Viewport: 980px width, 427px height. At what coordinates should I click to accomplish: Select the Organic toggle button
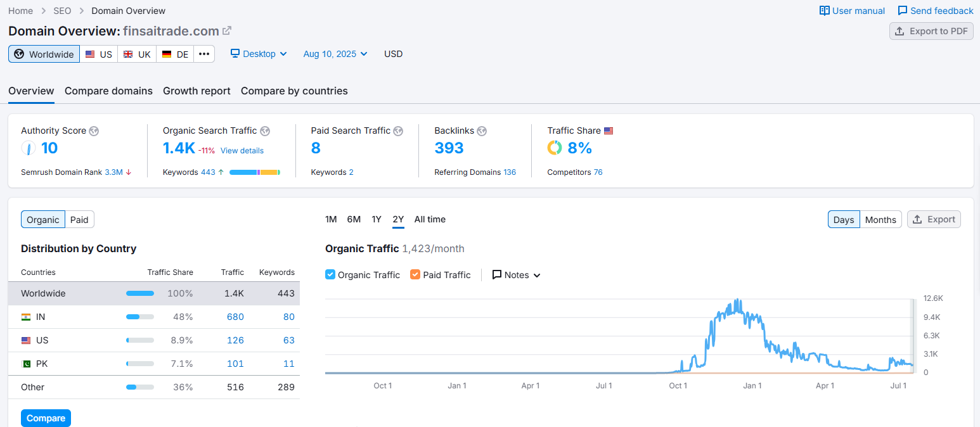tap(43, 220)
